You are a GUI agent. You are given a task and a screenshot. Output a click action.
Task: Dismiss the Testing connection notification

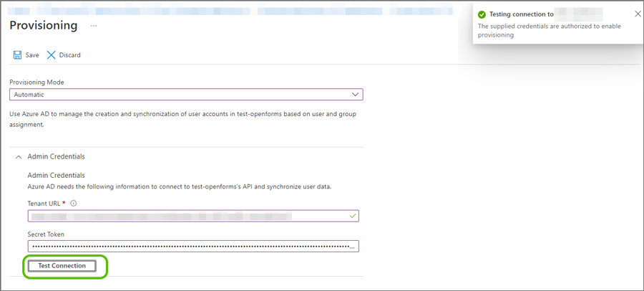pyautogui.click(x=638, y=14)
